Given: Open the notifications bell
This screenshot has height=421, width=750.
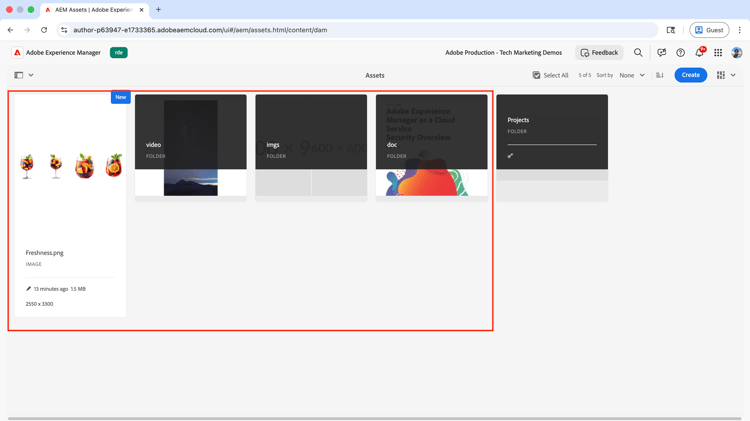Looking at the screenshot, I should click(x=700, y=52).
